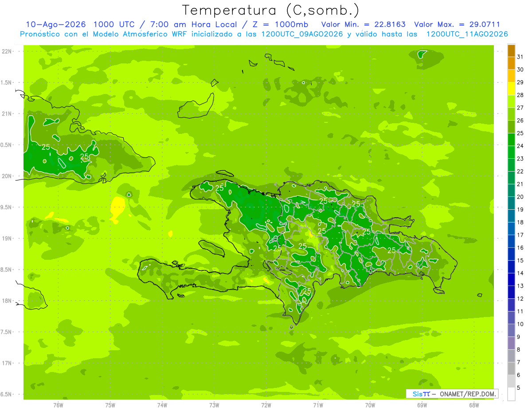Screen dimensions: 532x411
Task: Pick the legend swatch between 19 and 20
Action: click(x=511, y=203)
